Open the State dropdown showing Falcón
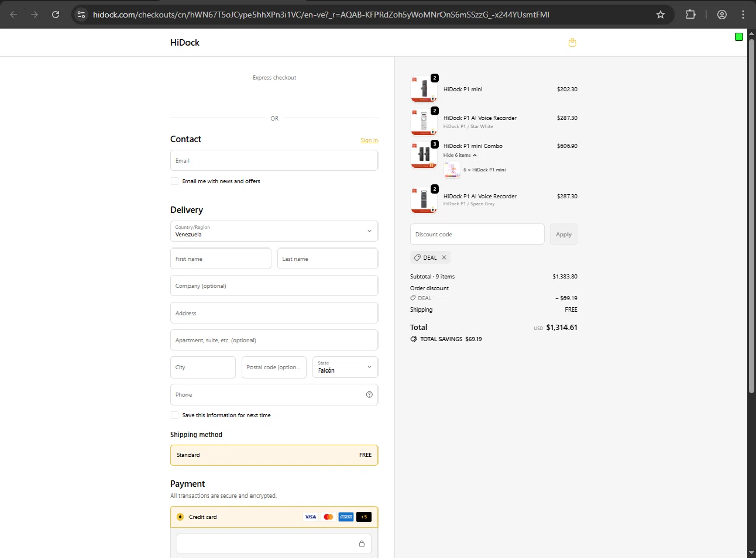 click(345, 367)
